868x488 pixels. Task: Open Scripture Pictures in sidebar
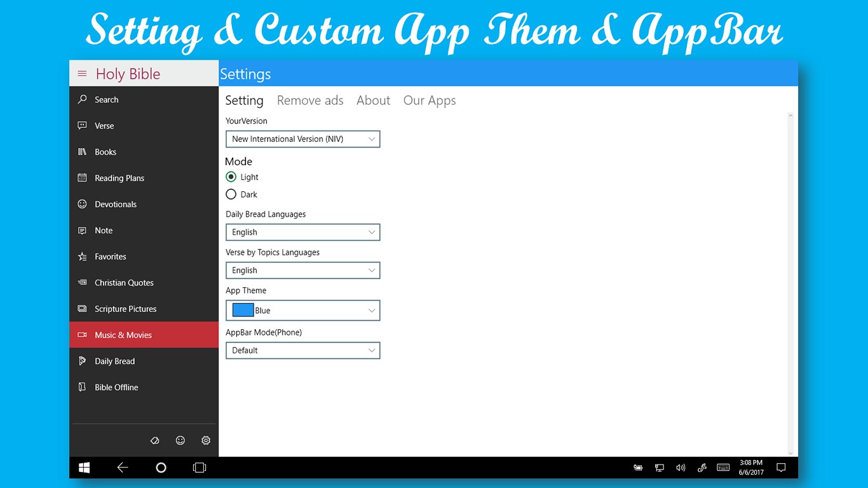click(x=144, y=309)
